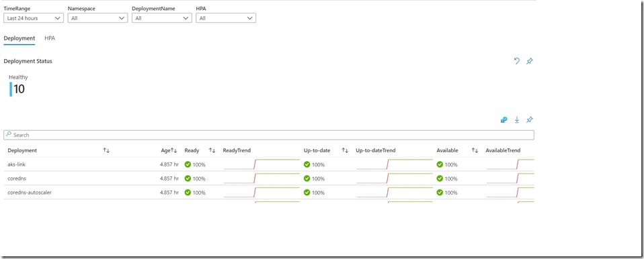Open the Namespace dropdown
The image size is (644, 259).
click(97, 18)
